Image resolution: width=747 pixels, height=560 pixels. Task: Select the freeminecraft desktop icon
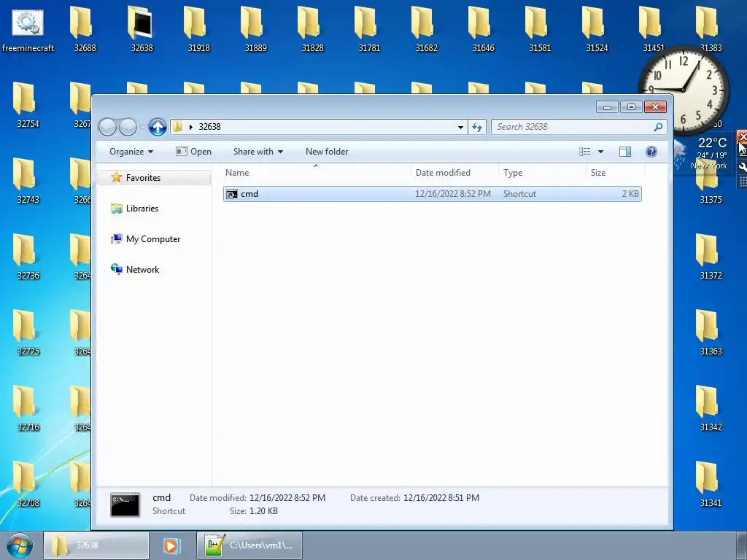click(x=28, y=31)
